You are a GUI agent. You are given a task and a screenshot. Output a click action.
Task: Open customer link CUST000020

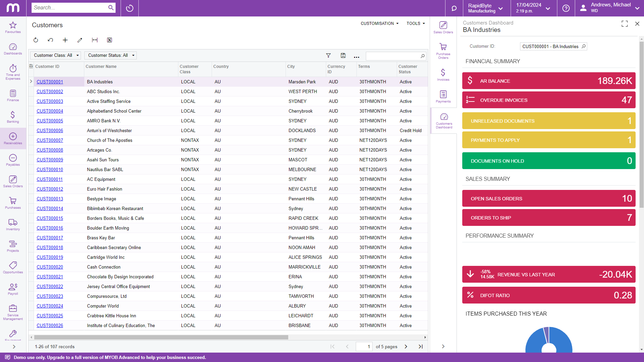(50, 267)
